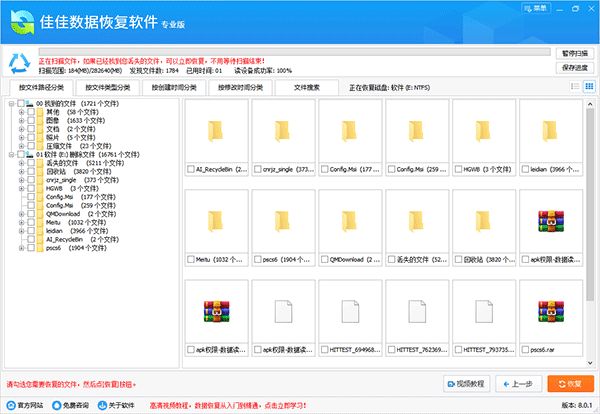Click the orange 恢复 recover button
Screen dimensions: 600x414
tap(571, 384)
